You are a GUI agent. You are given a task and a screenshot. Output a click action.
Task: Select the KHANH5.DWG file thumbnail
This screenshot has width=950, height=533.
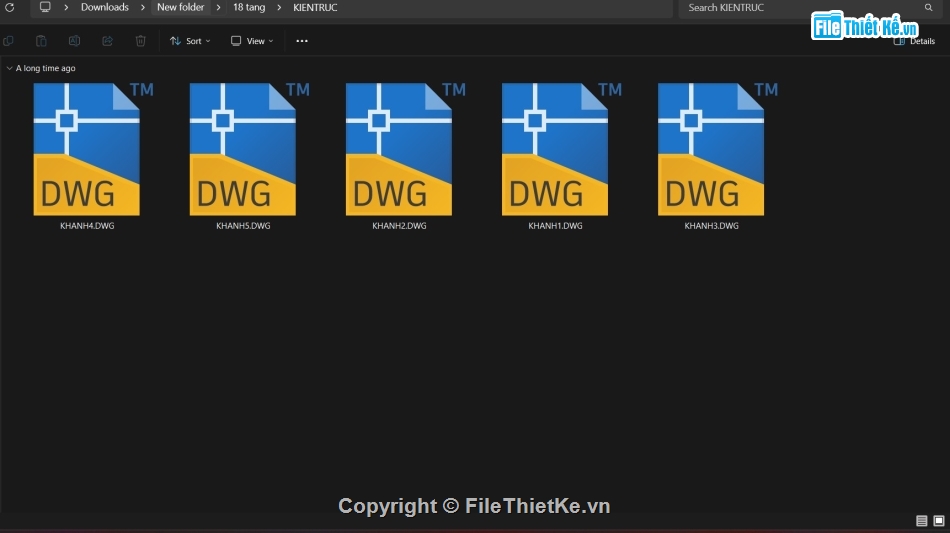(x=243, y=149)
